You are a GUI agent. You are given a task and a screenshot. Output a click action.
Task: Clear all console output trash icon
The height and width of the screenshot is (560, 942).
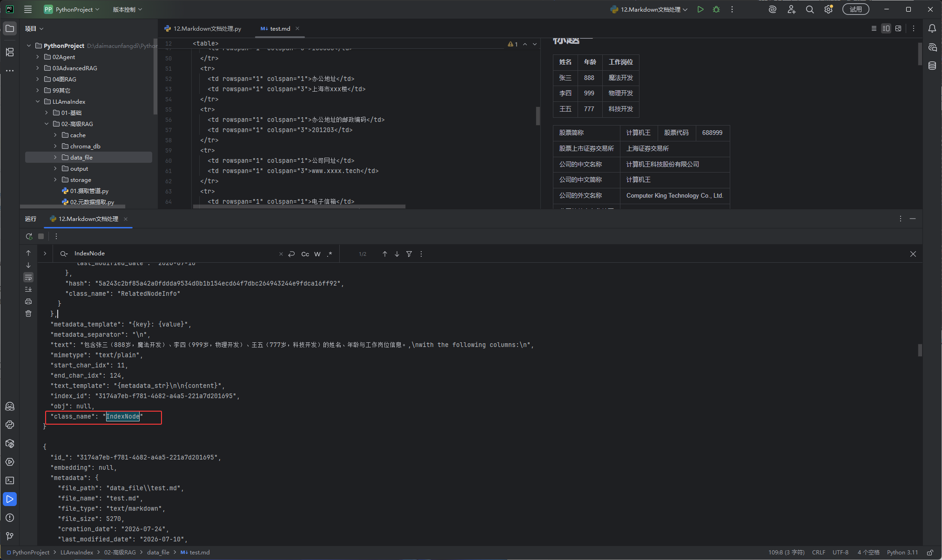pos(28,313)
